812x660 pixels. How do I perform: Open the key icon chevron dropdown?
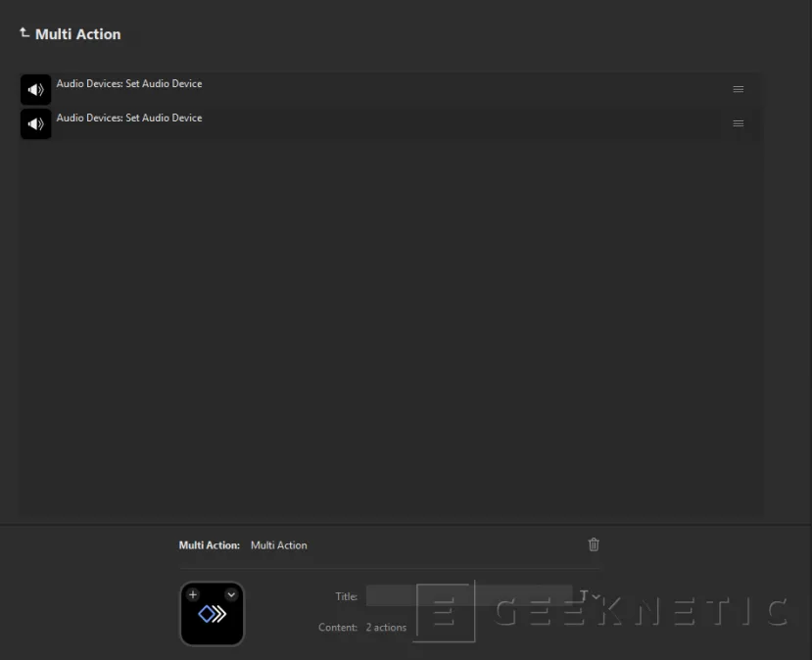point(231,594)
